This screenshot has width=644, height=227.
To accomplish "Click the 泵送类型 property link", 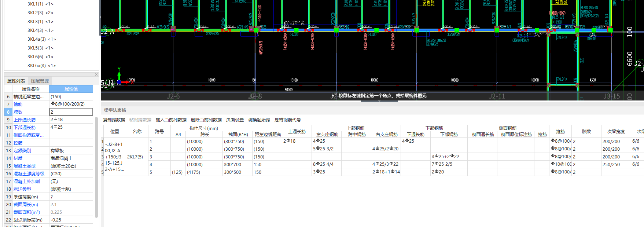I will pos(22,189).
